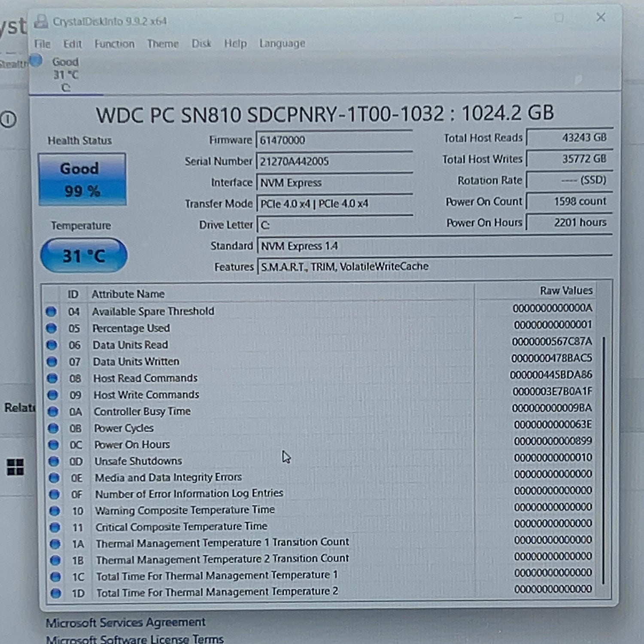This screenshot has height=644, width=644.
Task: Click the status dot for Data Units Written
Action: pyautogui.click(x=52, y=361)
